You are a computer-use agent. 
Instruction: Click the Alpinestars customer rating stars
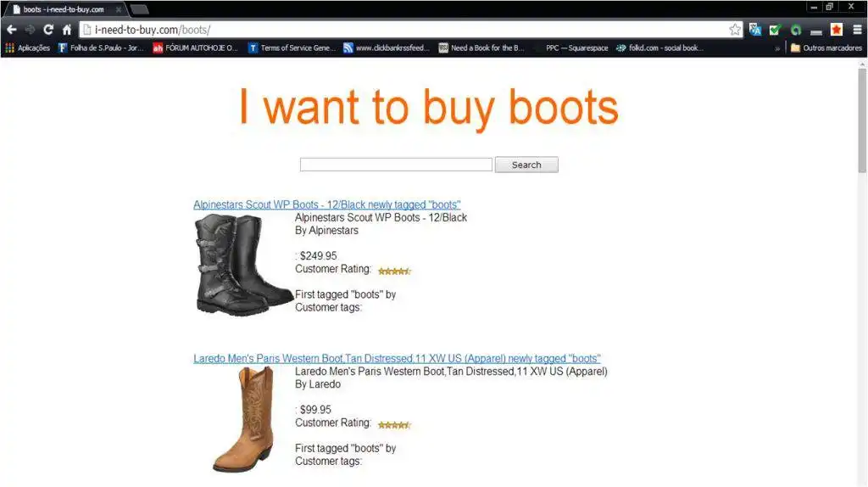pyautogui.click(x=394, y=271)
